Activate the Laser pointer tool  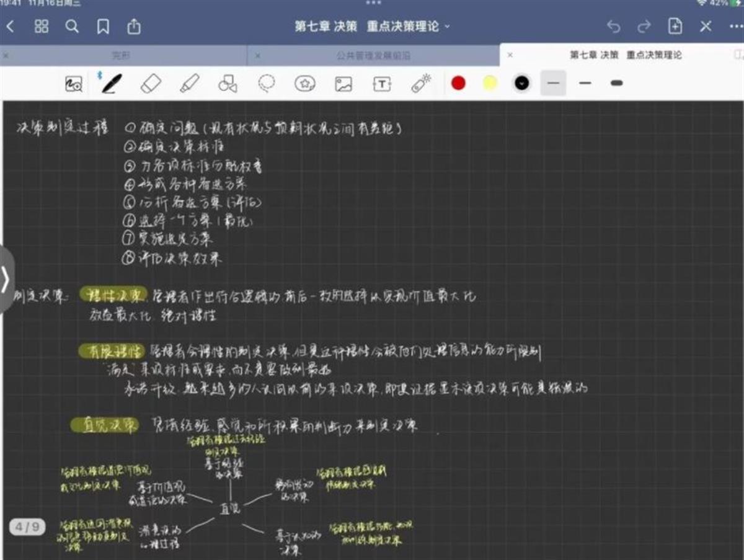click(x=421, y=83)
